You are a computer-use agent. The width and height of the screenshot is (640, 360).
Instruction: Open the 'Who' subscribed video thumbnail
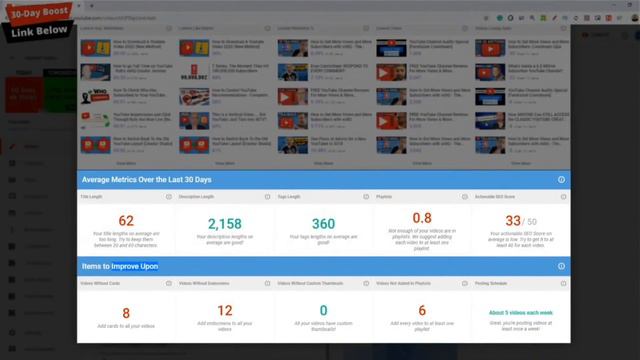point(95,97)
